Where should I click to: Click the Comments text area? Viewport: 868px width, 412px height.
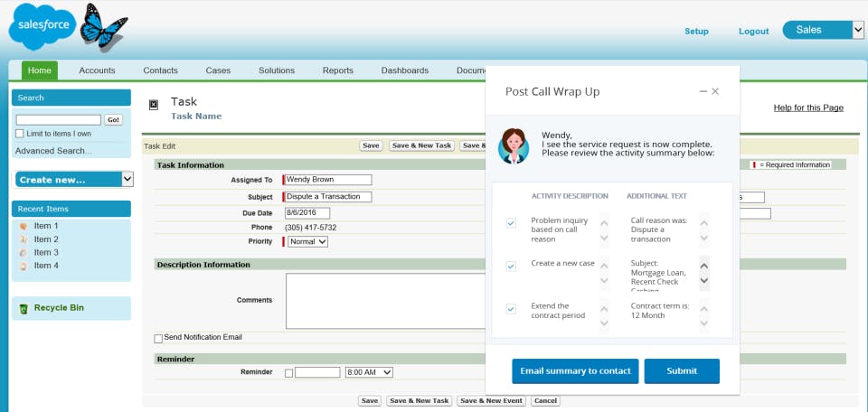[x=386, y=301]
